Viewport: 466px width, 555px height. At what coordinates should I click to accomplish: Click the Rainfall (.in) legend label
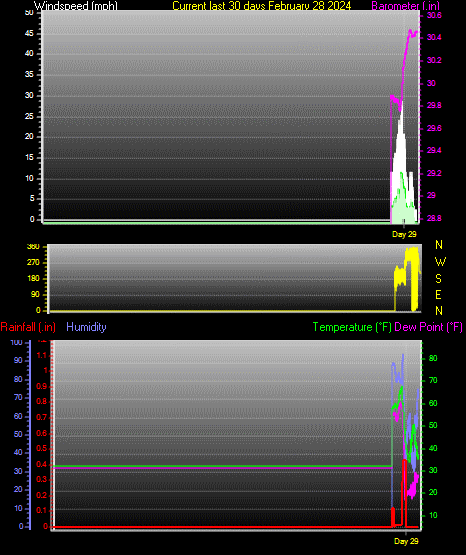(28, 327)
